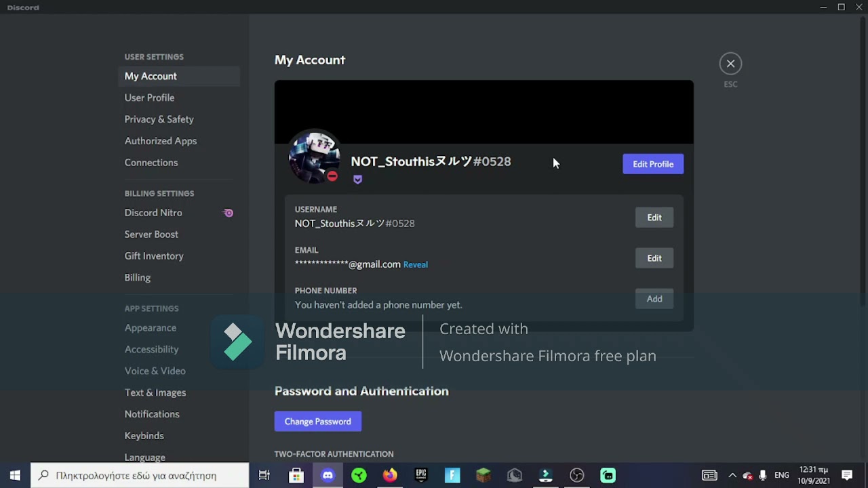This screenshot has width=868, height=488.
Task: Show hidden system tray icons
Action: pyautogui.click(x=732, y=476)
